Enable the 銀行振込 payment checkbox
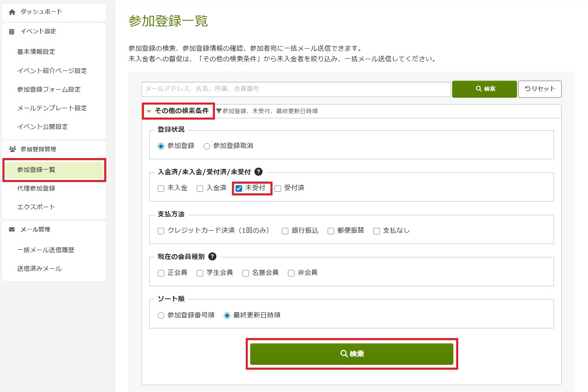588x392 pixels. click(x=285, y=231)
